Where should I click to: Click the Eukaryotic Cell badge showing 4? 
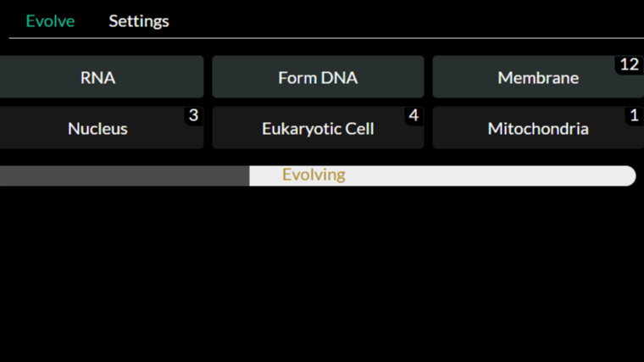(x=414, y=115)
